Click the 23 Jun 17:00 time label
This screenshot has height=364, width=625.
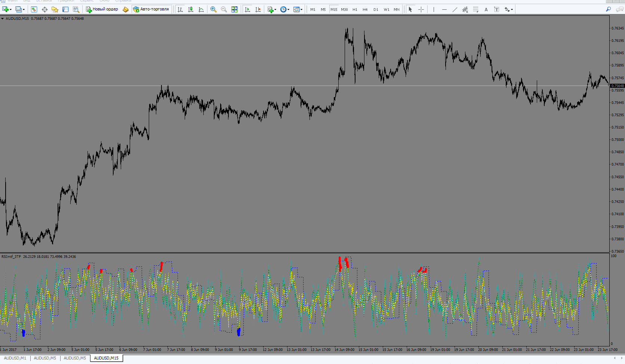pos(607,350)
